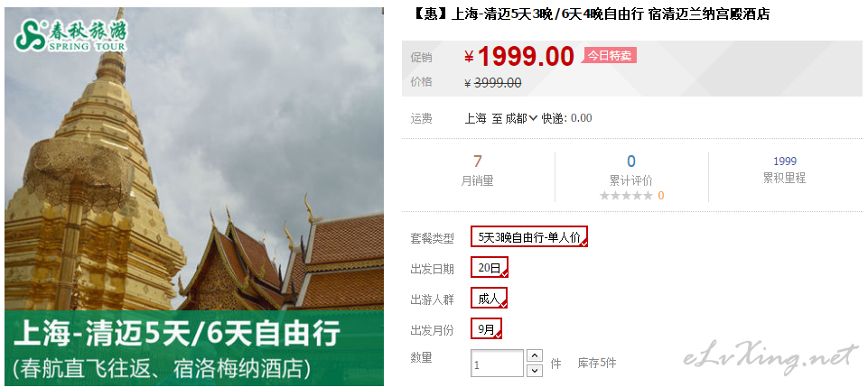Click the 今日特卖 promotion tag

[x=610, y=55]
